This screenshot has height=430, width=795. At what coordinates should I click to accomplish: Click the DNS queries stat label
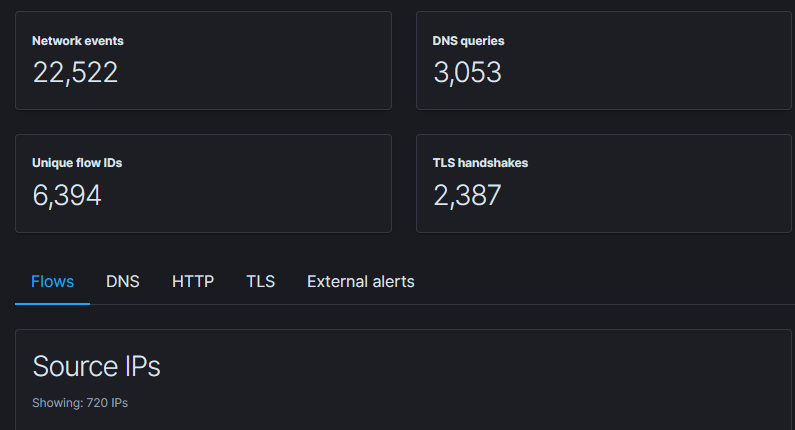[x=468, y=41]
